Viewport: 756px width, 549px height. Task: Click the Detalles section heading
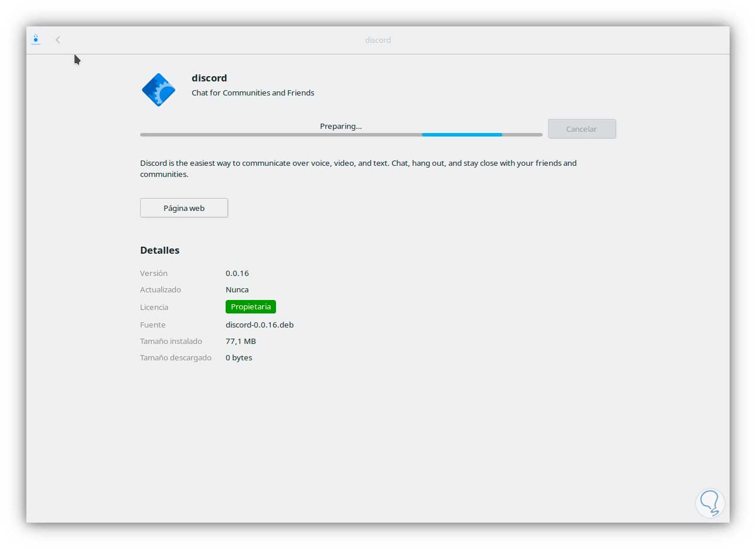click(160, 250)
